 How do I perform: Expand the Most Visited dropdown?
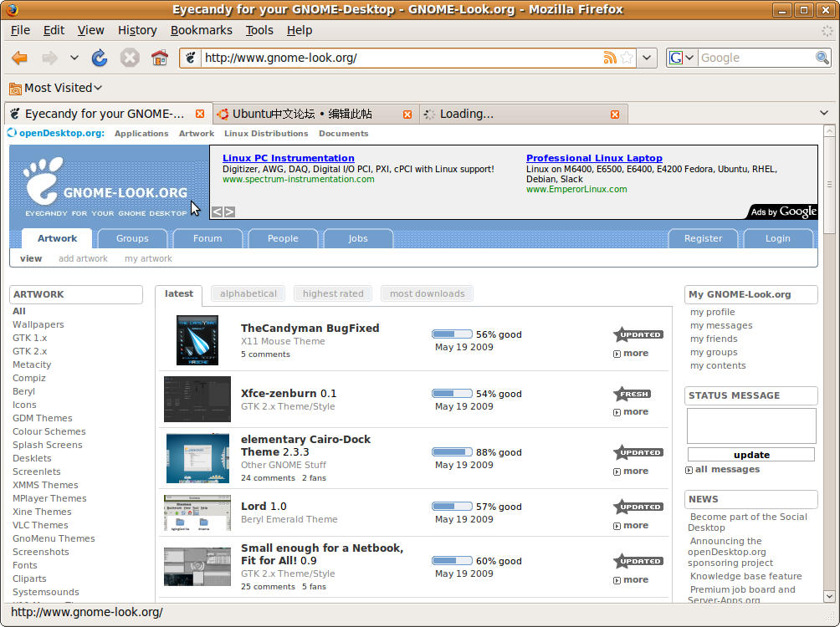click(x=98, y=88)
